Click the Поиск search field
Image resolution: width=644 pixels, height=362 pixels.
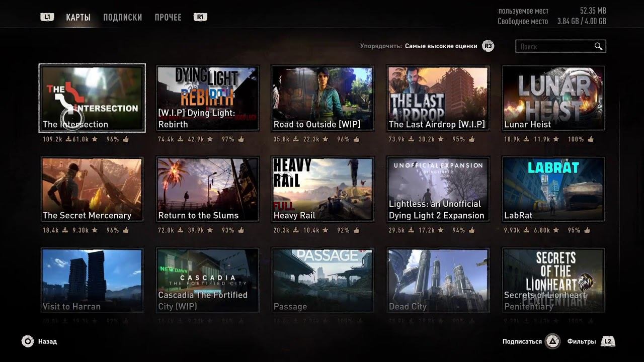[x=560, y=46]
